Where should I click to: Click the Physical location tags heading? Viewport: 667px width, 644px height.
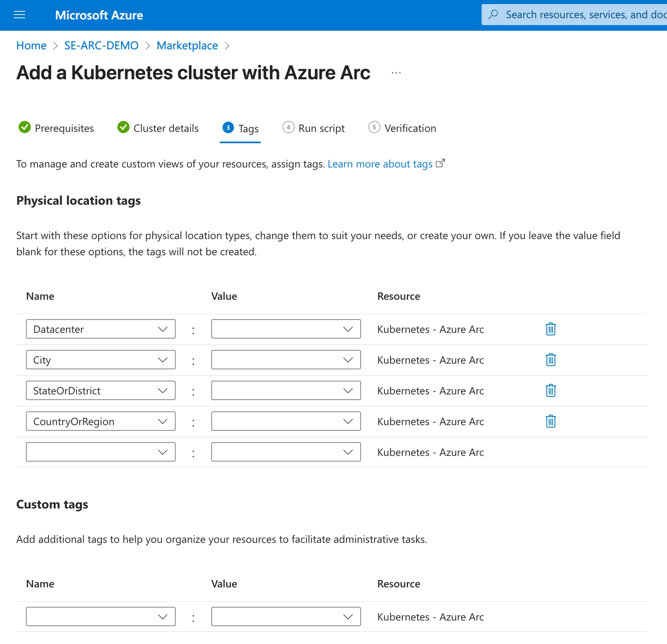pyautogui.click(x=79, y=201)
